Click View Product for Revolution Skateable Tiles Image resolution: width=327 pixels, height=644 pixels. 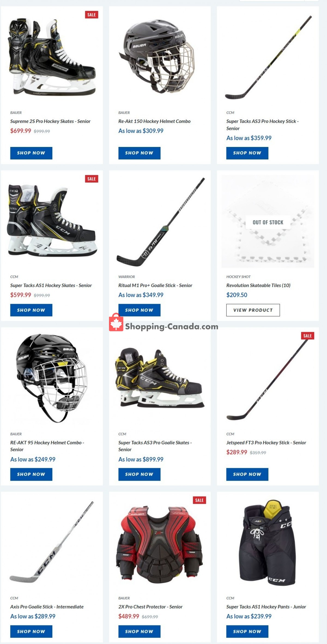pyautogui.click(x=253, y=310)
